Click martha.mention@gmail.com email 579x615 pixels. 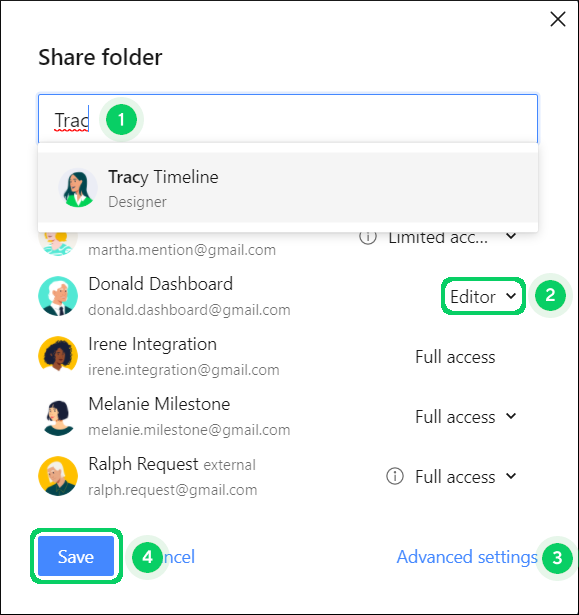point(182,250)
